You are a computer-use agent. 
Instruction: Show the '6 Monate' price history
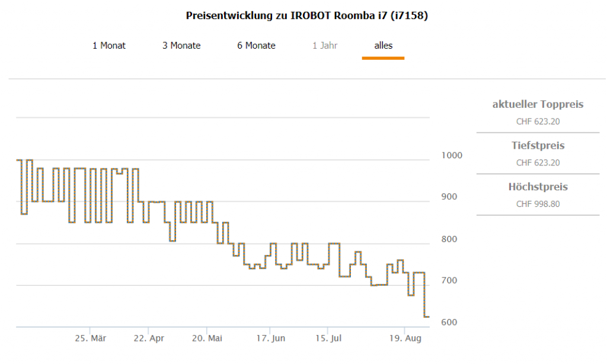tap(256, 46)
